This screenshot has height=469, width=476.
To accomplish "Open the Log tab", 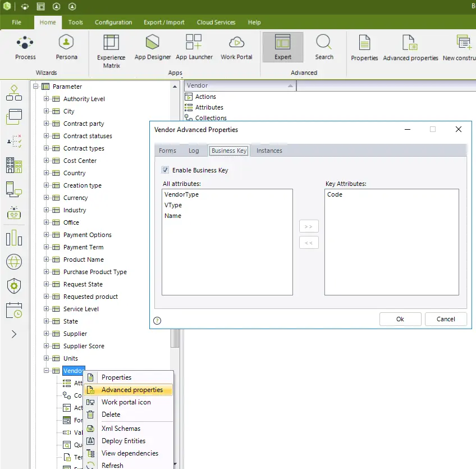I will click(194, 151).
